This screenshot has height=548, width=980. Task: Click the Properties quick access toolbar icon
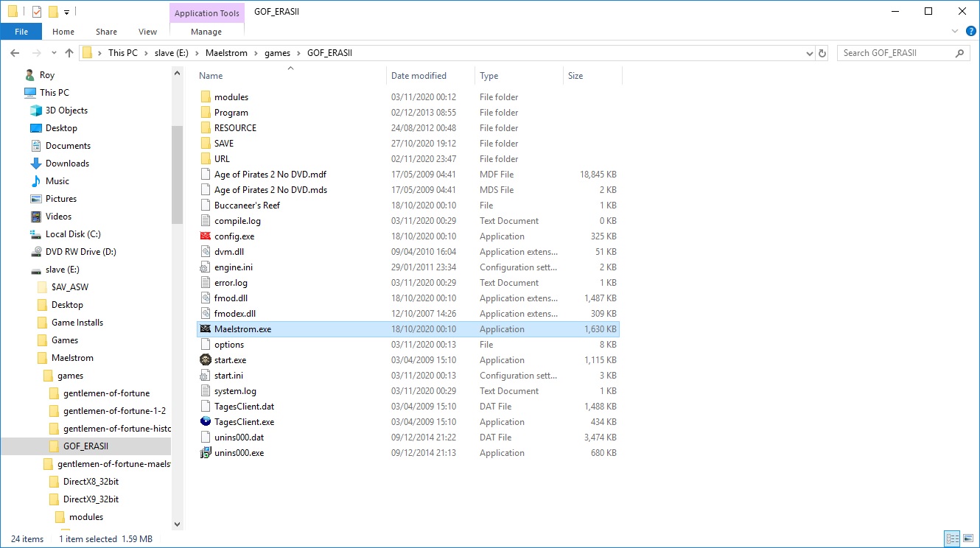click(37, 12)
